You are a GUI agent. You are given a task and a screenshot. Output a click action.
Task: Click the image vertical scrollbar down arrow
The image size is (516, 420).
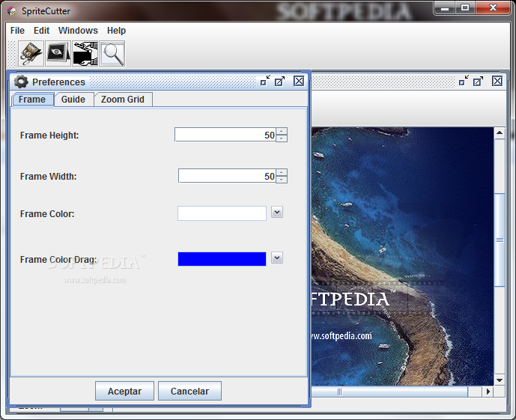[x=500, y=380]
